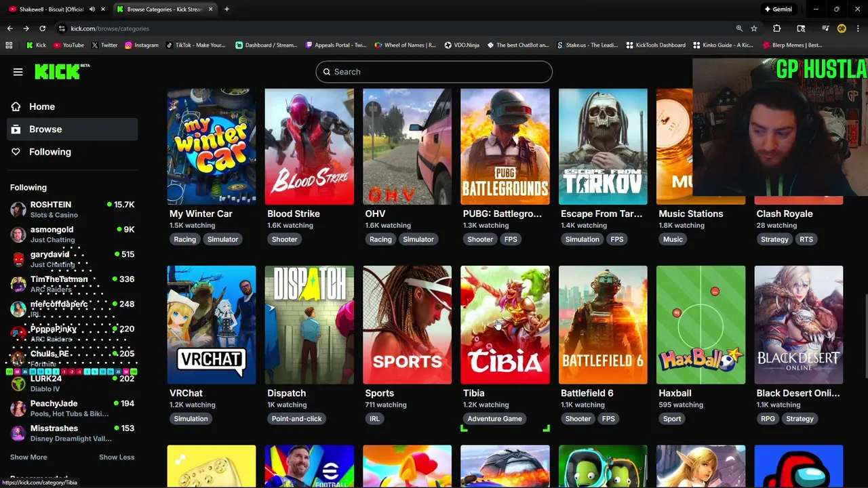
Task: Open VRChat category thumbnail
Action: (212, 325)
